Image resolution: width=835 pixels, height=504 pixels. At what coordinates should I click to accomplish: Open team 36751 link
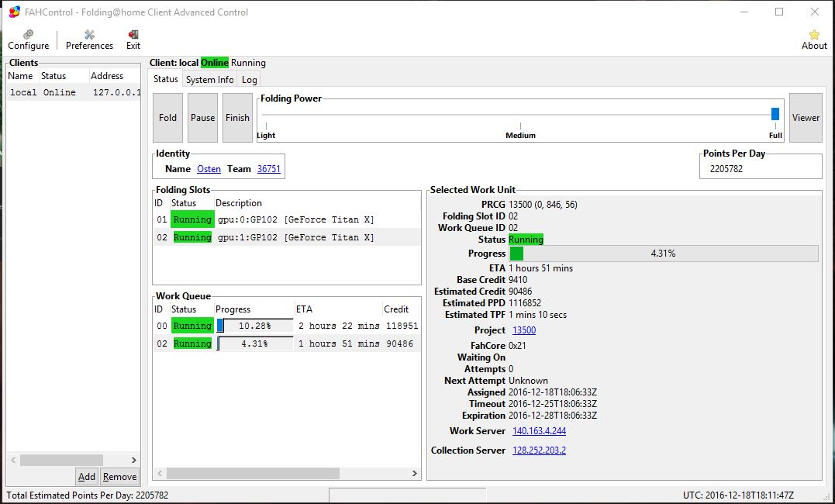click(x=268, y=169)
